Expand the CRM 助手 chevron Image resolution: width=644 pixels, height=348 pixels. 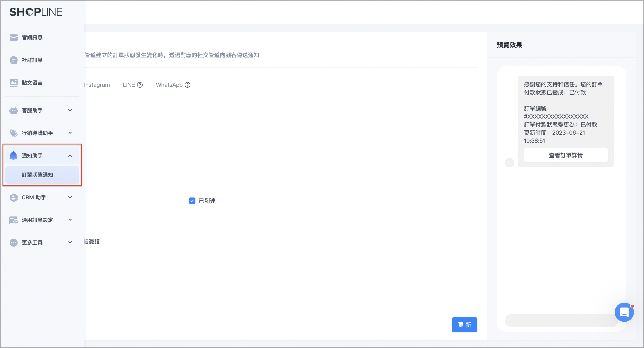tap(70, 197)
